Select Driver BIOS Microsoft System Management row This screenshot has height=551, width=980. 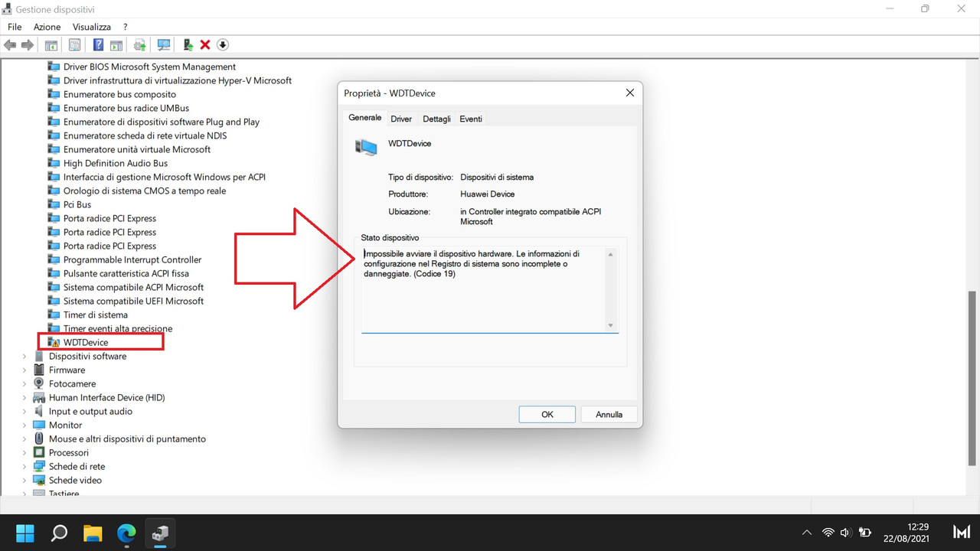[x=149, y=67]
